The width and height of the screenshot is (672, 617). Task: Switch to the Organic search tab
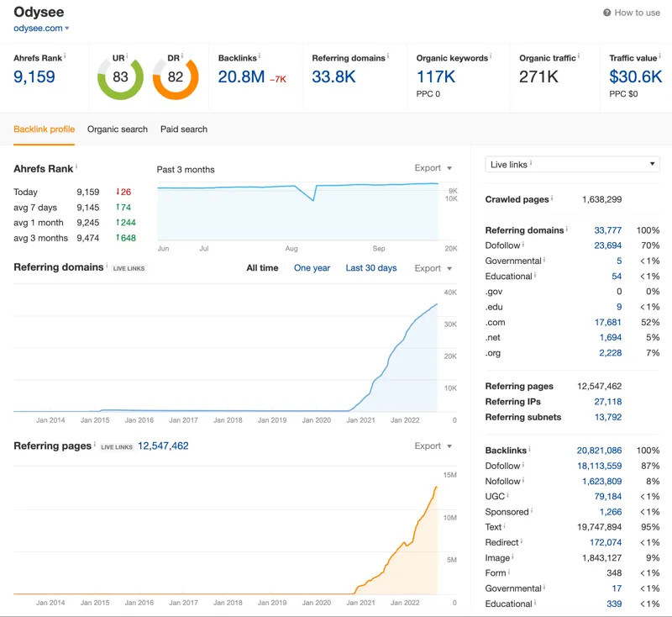tap(118, 129)
